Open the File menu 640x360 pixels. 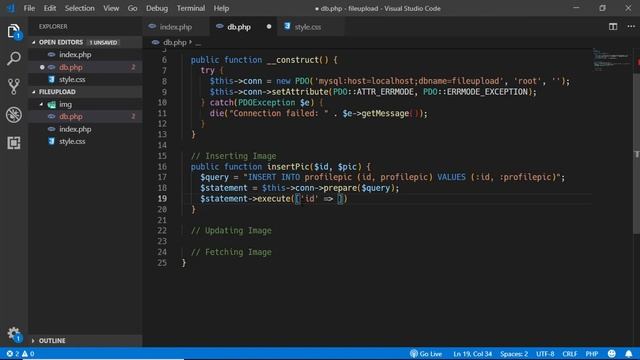pos(29,8)
